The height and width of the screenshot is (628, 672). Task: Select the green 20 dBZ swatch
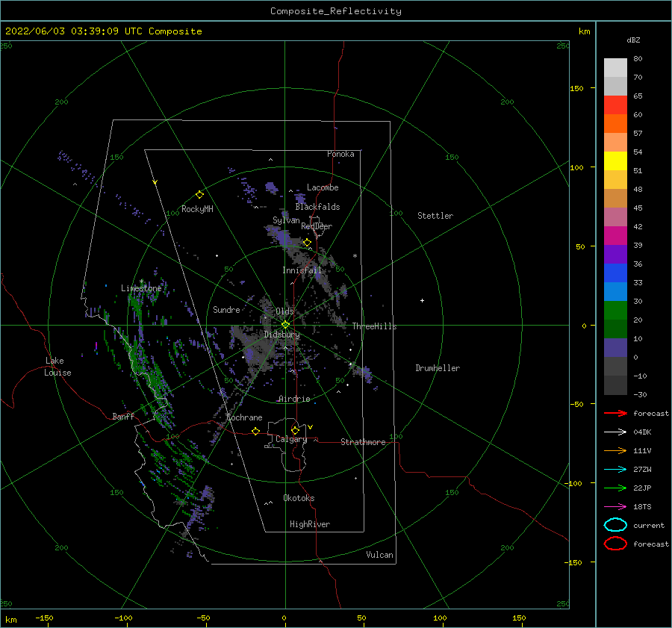point(615,311)
